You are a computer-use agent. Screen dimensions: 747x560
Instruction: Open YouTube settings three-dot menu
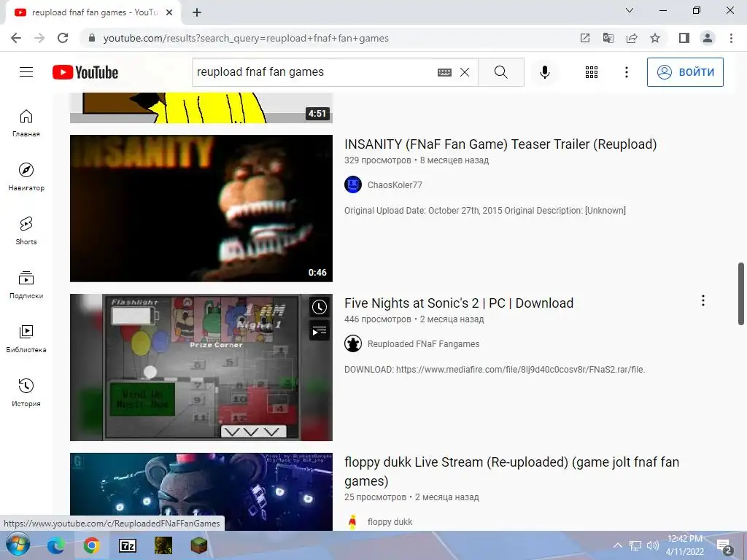coord(627,72)
